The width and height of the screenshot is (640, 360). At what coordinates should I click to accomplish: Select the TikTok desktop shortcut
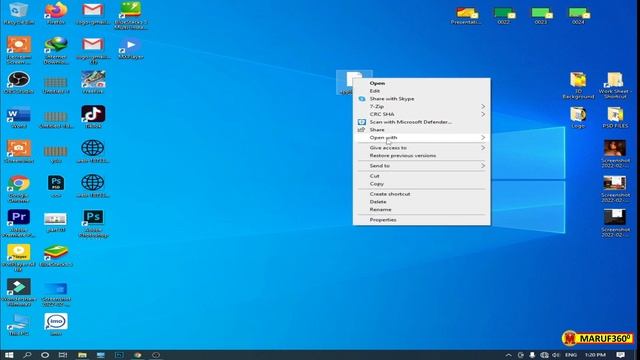(93, 117)
